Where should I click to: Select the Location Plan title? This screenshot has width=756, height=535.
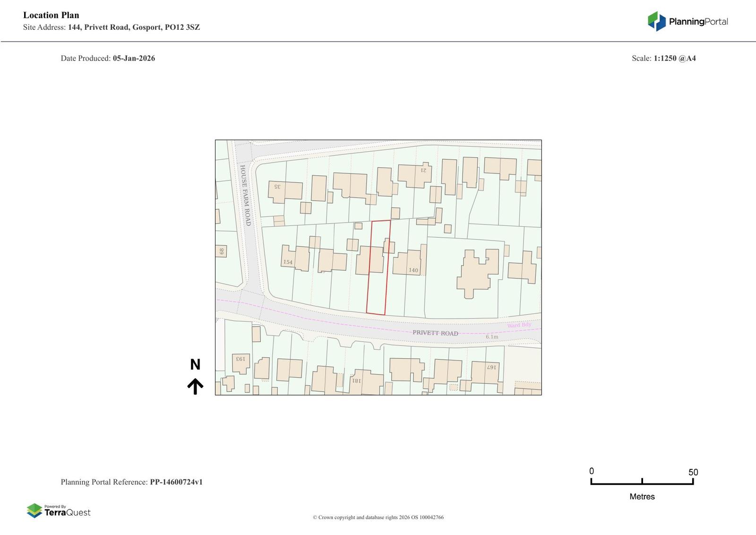51,15
